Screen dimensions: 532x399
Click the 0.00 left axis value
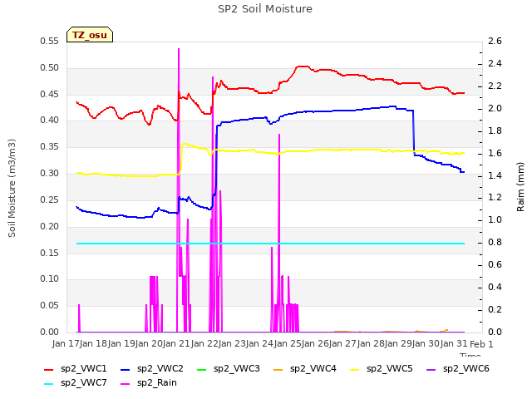coord(50,332)
